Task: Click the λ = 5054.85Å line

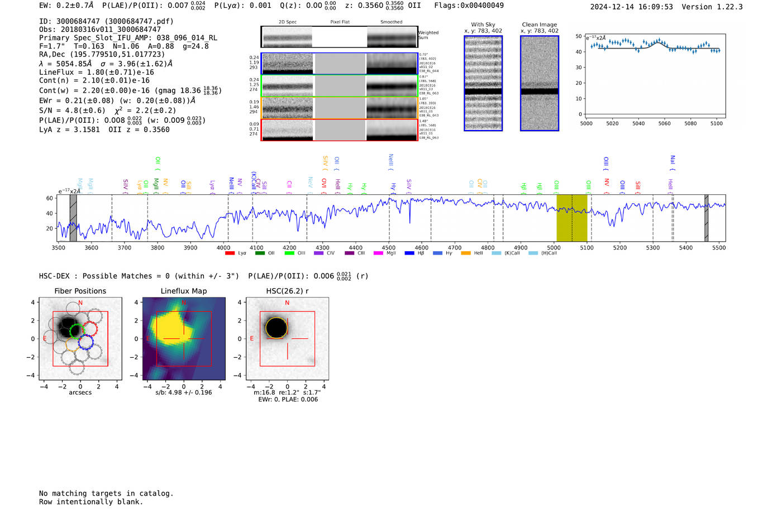Action: tap(106, 64)
